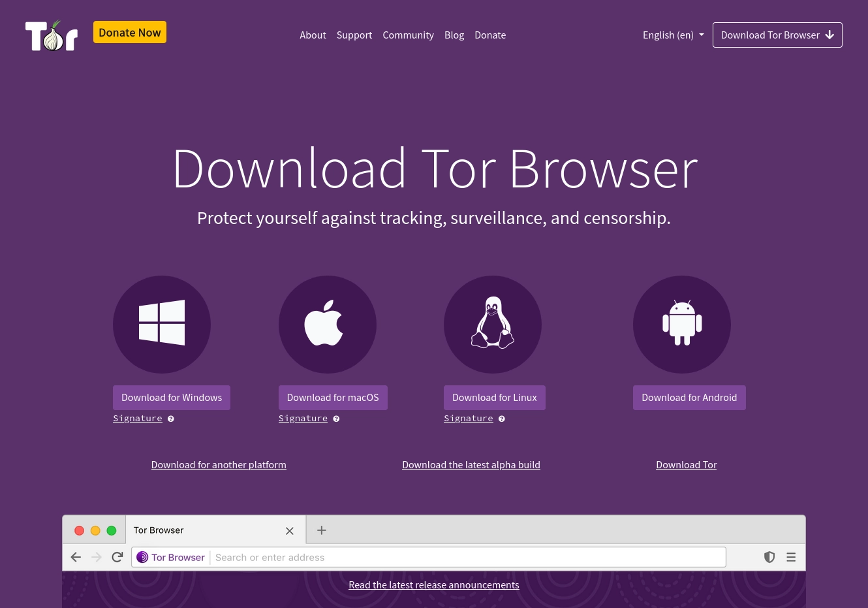The height and width of the screenshot is (608, 868).
Task: Click Download for Windows
Action: pos(172,398)
